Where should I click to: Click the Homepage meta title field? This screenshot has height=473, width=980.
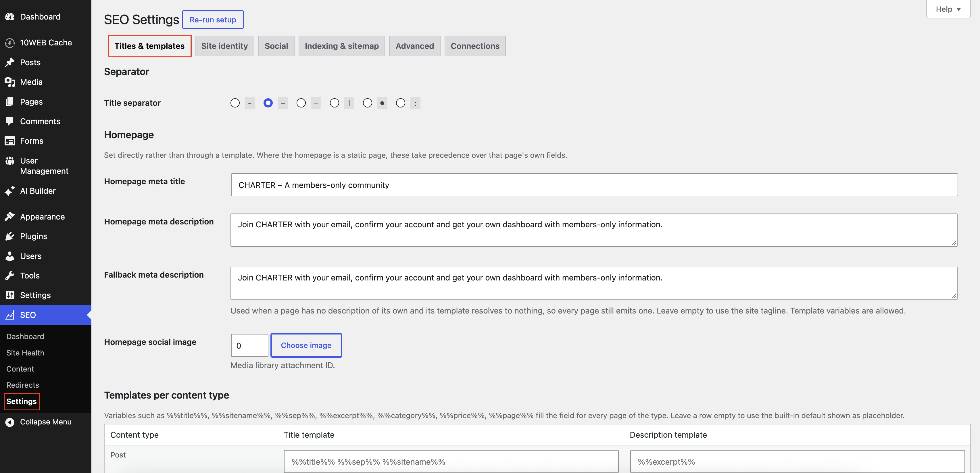pos(594,185)
